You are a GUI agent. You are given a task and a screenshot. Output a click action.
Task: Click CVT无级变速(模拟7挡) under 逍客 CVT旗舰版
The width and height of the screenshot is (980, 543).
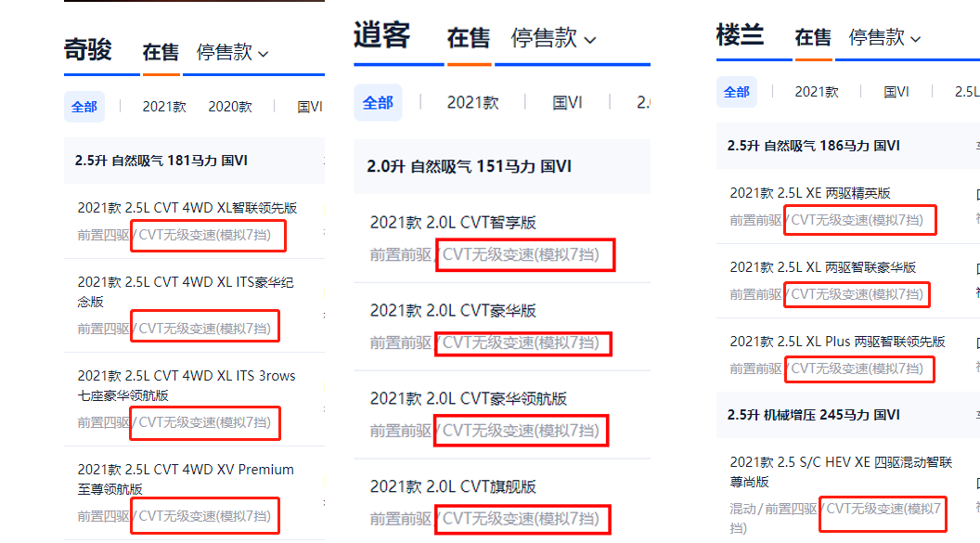(521, 519)
